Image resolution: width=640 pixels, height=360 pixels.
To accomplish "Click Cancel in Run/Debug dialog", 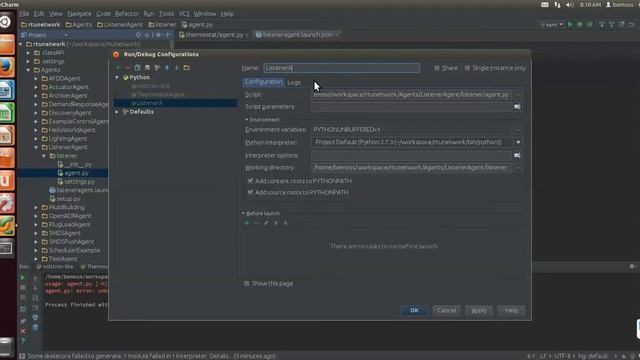I will pos(447,310).
